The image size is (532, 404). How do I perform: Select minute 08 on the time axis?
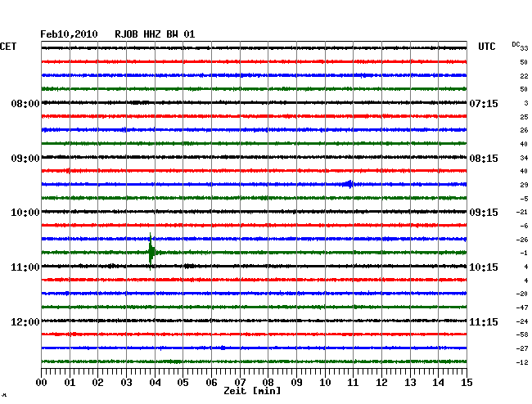(268, 382)
